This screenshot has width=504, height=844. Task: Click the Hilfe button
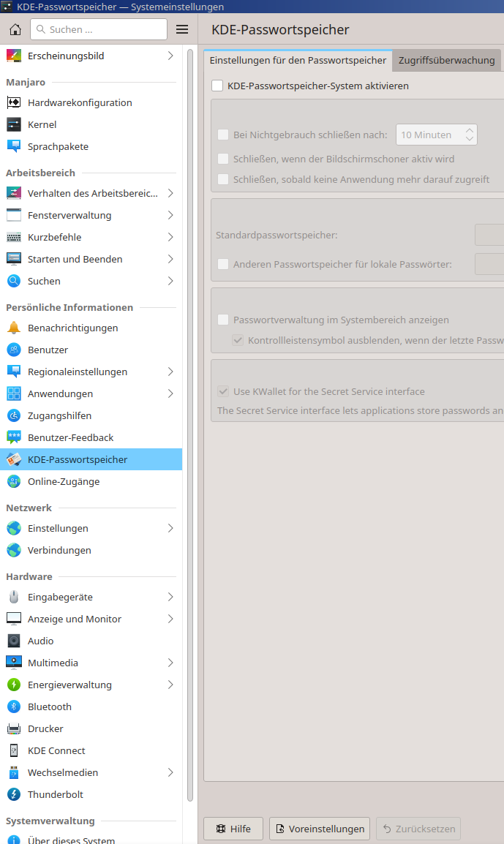(233, 829)
